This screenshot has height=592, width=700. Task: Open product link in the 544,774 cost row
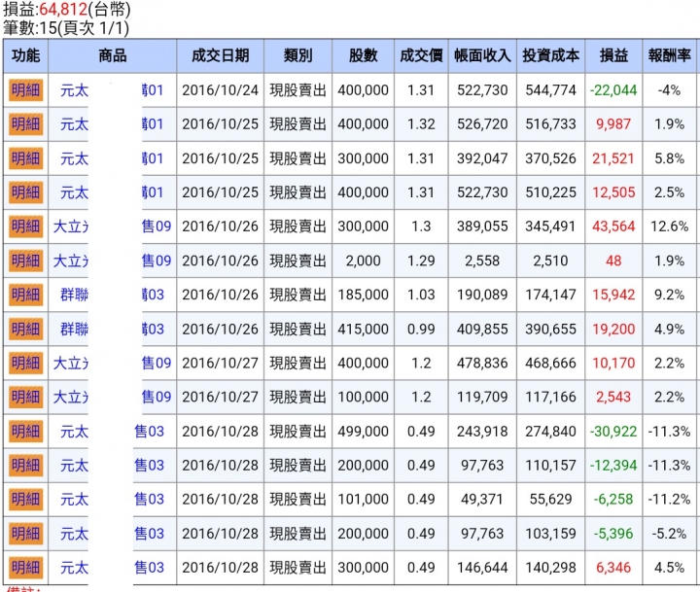pyautogui.click(x=112, y=90)
